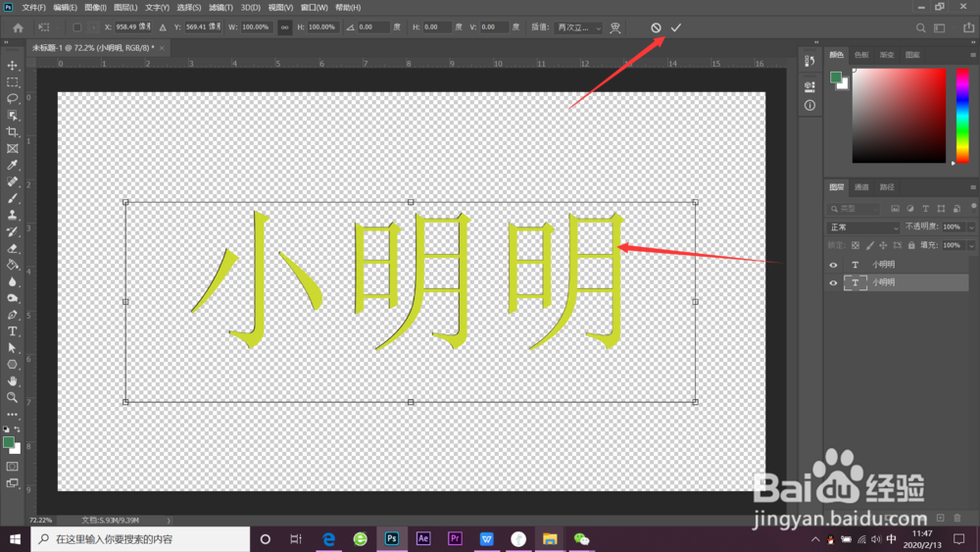Screen dimensions: 980x552
Task: Toggle the link between width and height
Action: click(x=284, y=26)
